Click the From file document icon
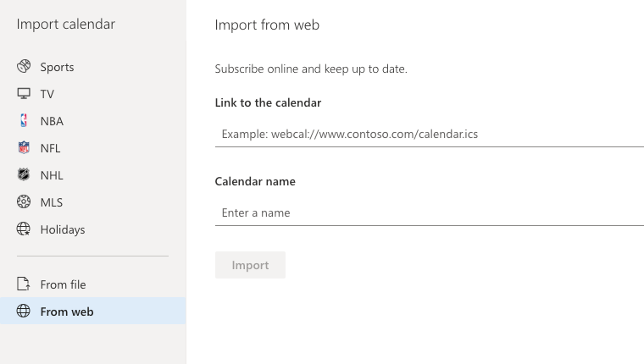Image resolution: width=644 pixels, height=364 pixels. click(x=24, y=284)
